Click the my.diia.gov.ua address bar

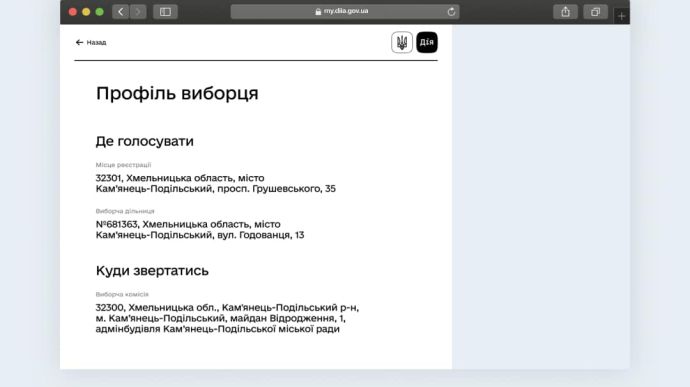pos(345,12)
